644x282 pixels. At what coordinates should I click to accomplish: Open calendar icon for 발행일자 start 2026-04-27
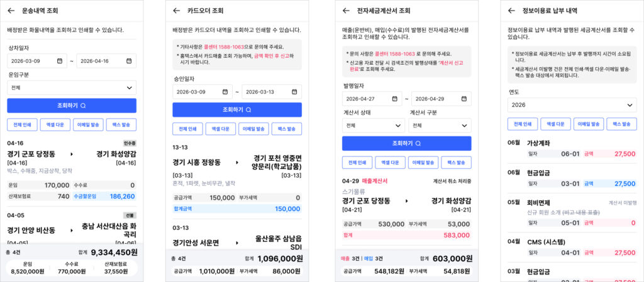tap(395, 99)
